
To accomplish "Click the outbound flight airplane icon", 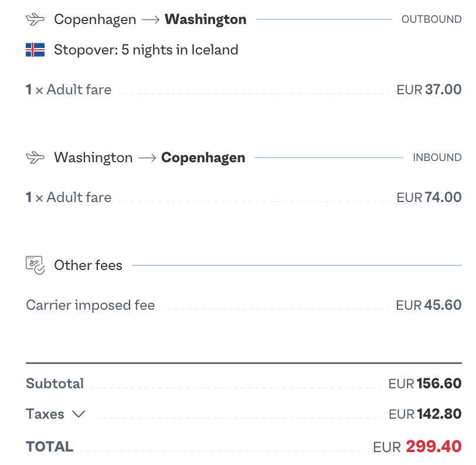I will tap(35, 19).
